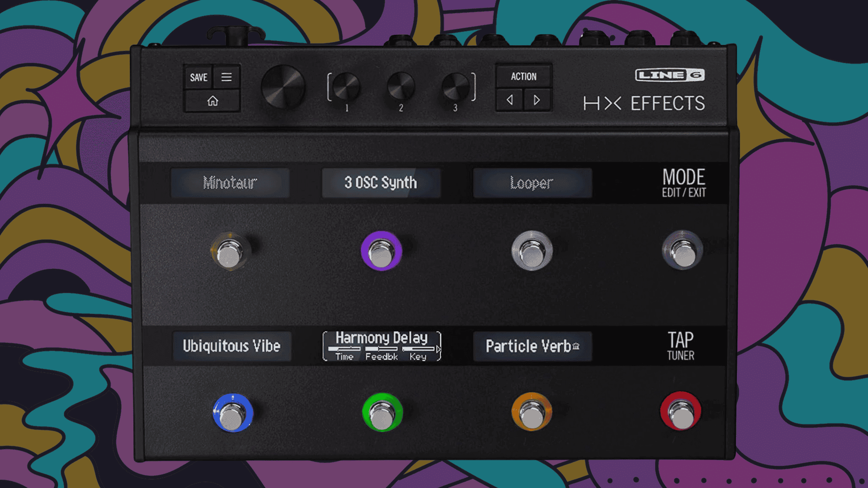Select the Particle Verb scribble strip
The height and width of the screenshot is (488, 868).
(532, 347)
